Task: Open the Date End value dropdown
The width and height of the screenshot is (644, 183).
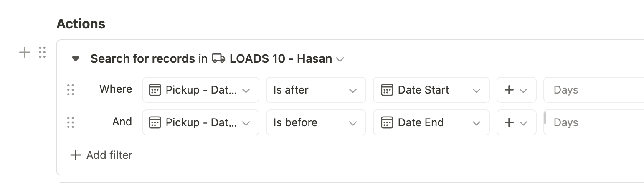Action: [431, 122]
